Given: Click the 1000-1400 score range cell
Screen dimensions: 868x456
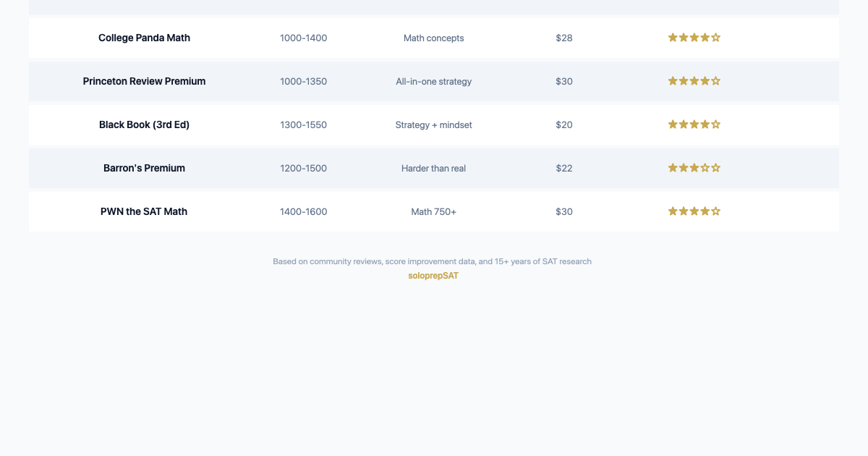Looking at the screenshot, I should [304, 38].
